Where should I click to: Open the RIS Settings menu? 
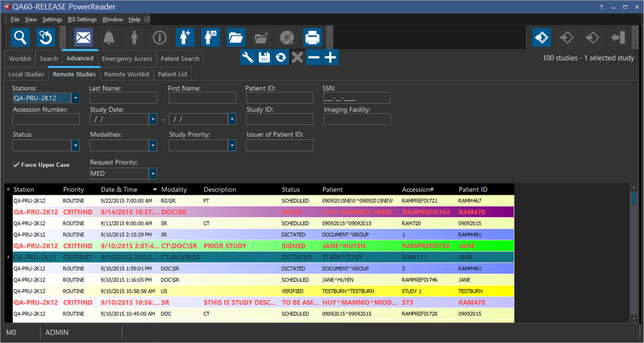[x=82, y=19]
